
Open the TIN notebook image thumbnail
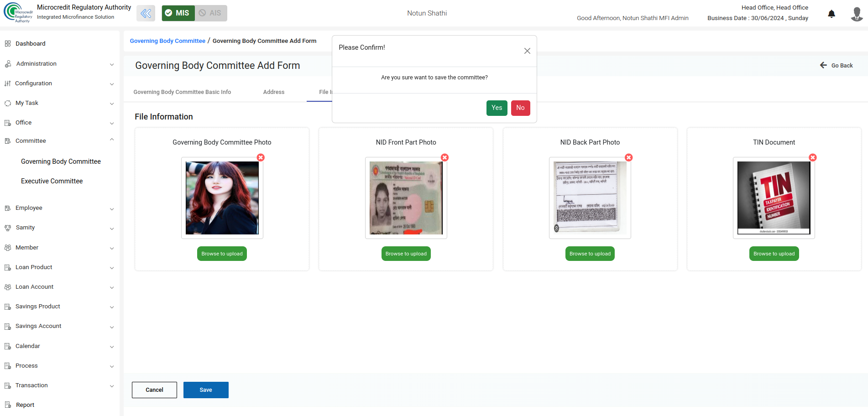[774, 198]
